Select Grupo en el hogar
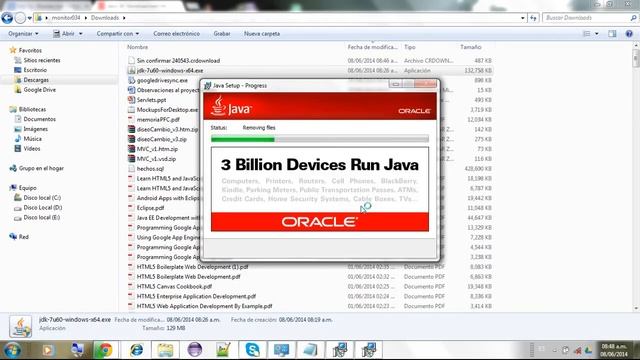The image size is (640, 360). pos(37,168)
